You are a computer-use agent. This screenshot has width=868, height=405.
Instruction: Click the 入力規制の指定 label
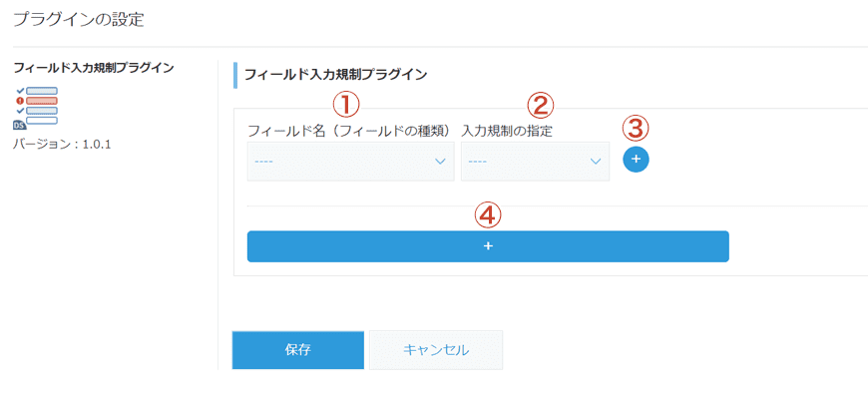tap(507, 131)
